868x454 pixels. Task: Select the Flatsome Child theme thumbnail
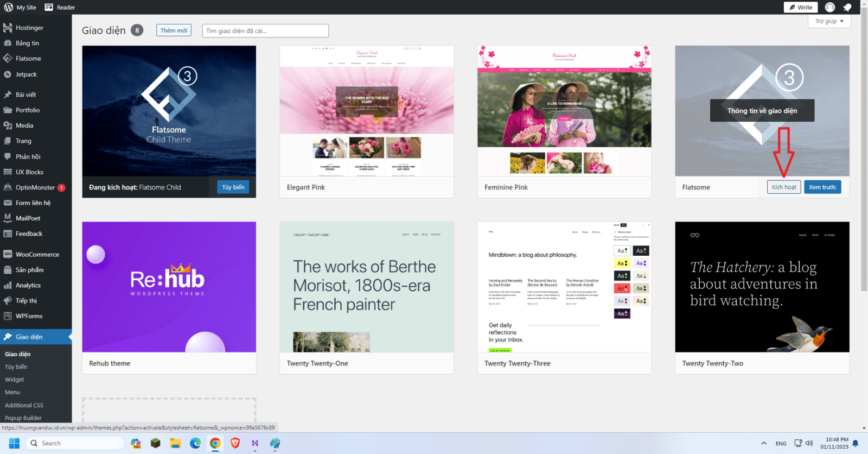(169, 111)
